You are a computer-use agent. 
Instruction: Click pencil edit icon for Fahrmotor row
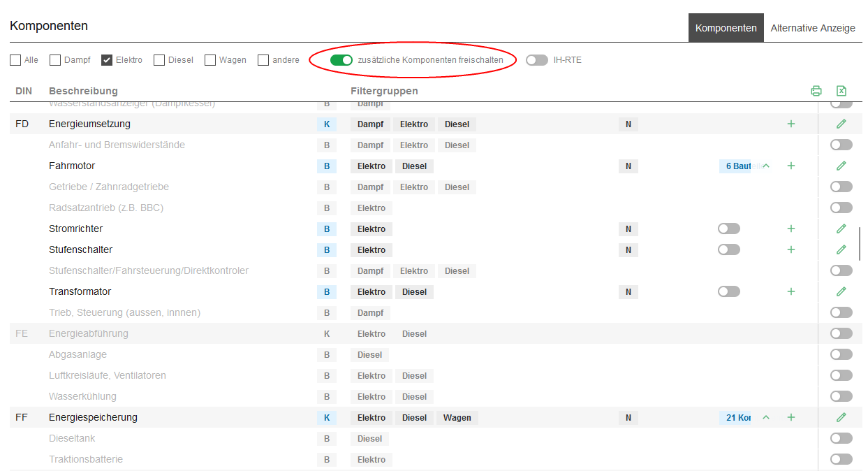(x=841, y=166)
